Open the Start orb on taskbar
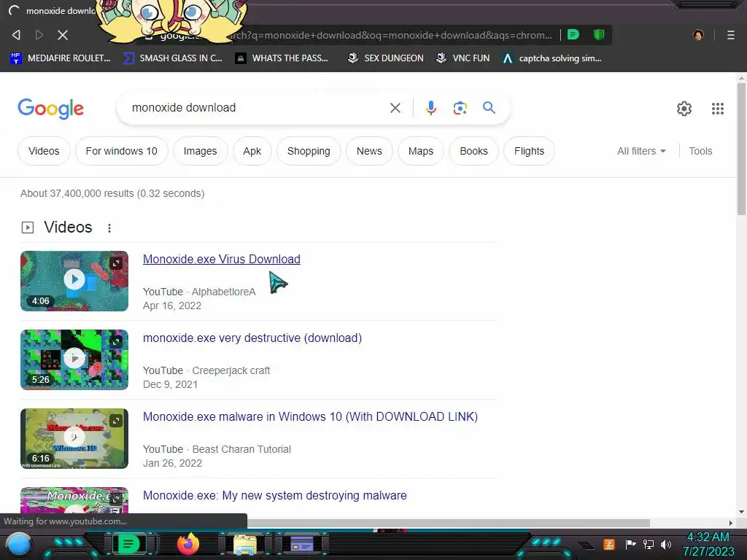 pos(19,544)
